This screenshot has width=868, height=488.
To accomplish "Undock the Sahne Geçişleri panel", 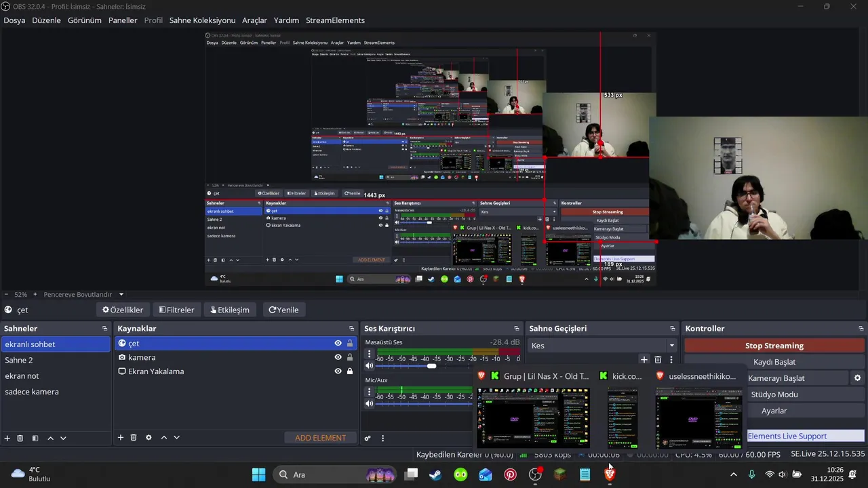I will pos(673,329).
